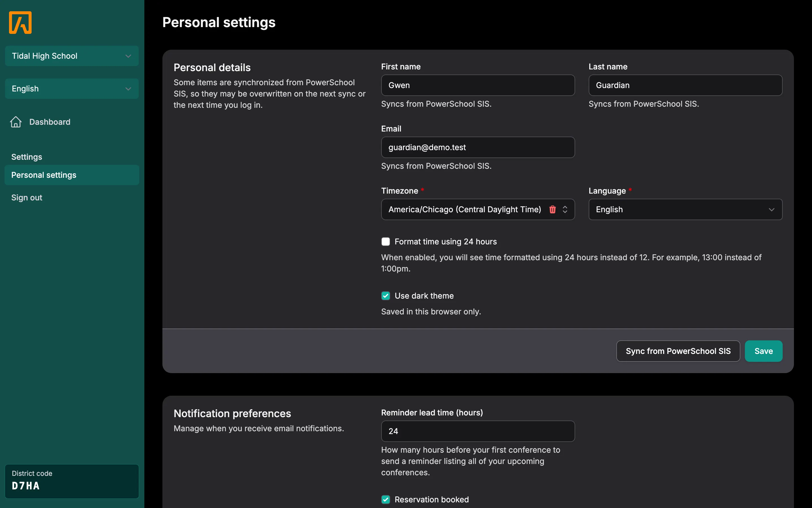812x508 pixels.
Task: Click the Email input field
Action: (x=478, y=147)
